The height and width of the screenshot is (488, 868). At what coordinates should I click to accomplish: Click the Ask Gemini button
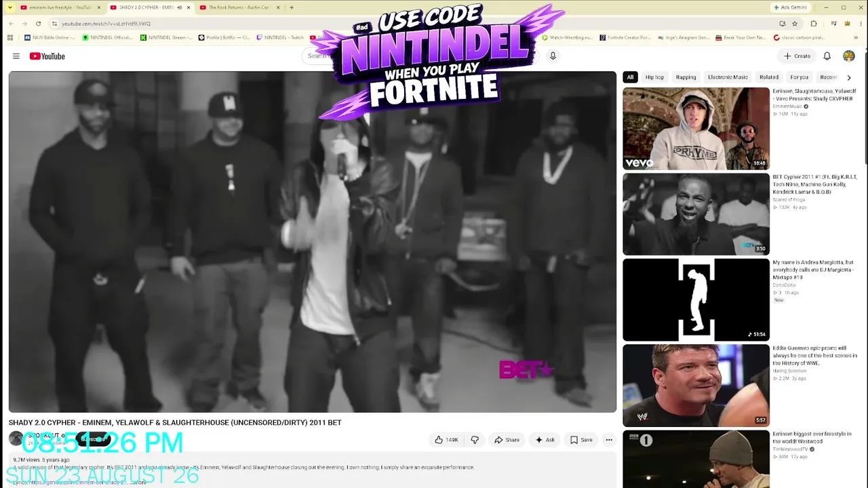(x=791, y=7)
